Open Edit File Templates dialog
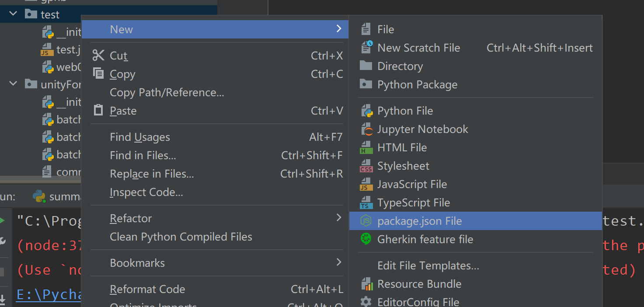Screen dimensions: 644x307 428,266
